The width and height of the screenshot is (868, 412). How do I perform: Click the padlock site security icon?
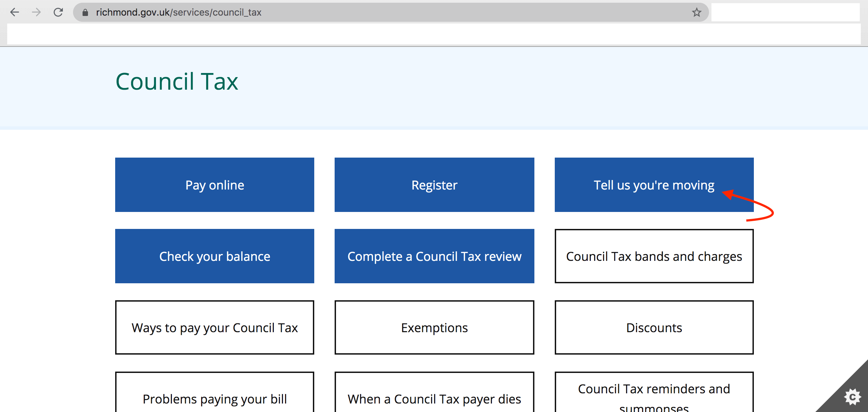click(x=85, y=13)
